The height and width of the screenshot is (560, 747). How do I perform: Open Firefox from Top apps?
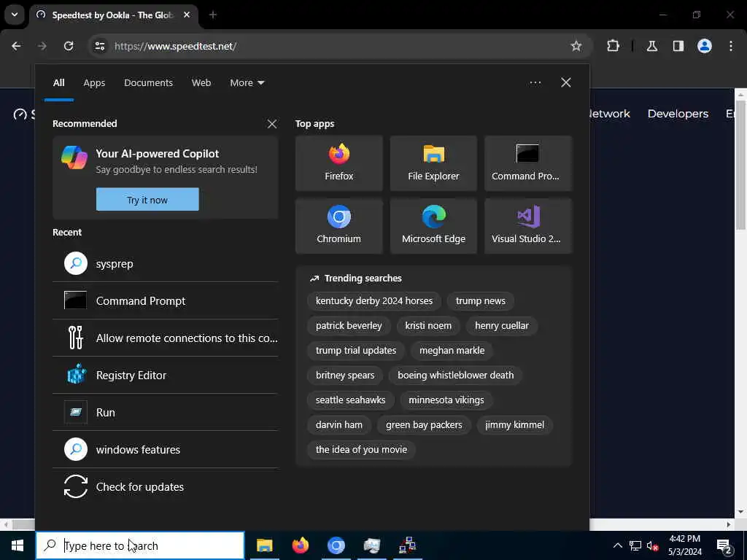click(338, 163)
